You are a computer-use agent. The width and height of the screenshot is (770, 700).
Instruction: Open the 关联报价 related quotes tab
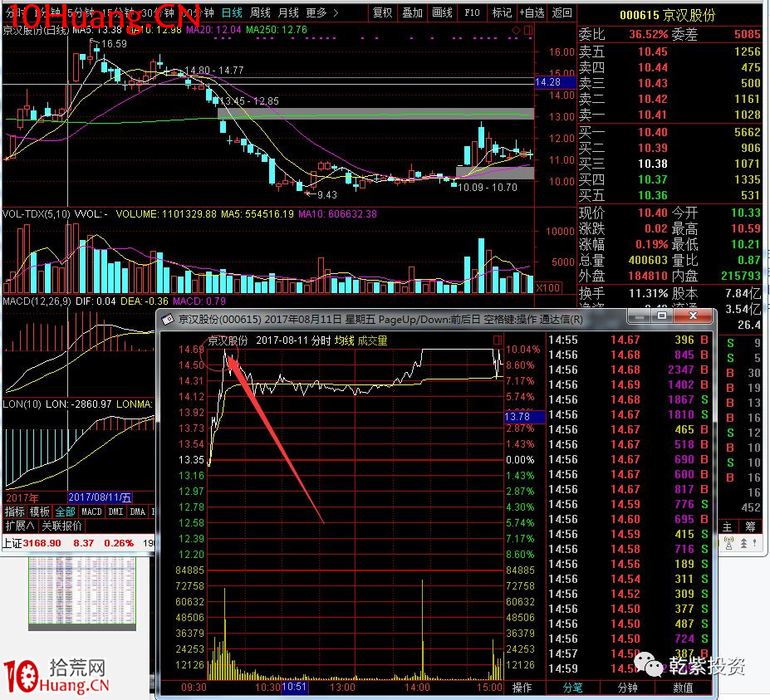(61, 526)
